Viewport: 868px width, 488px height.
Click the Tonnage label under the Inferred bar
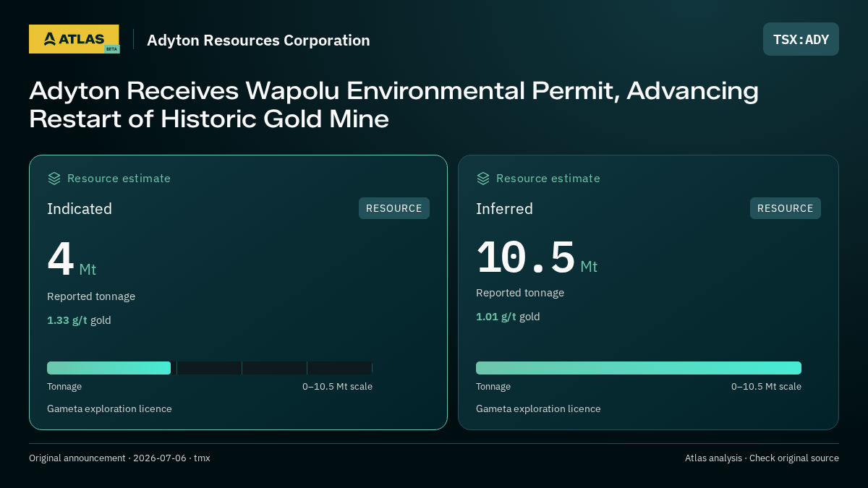tap(493, 387)
